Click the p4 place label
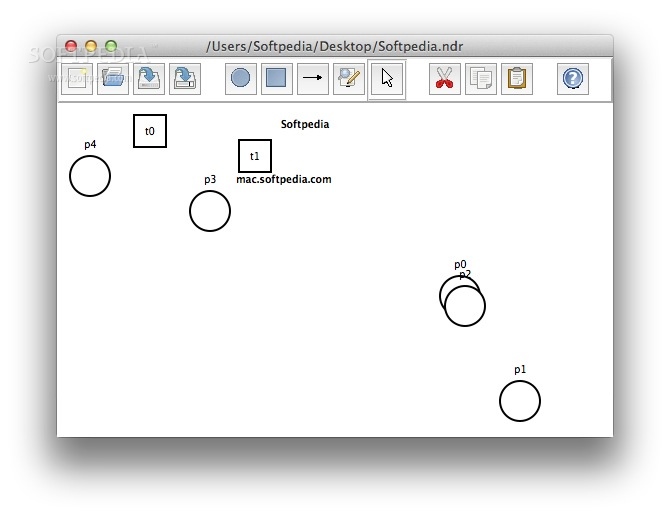Screen dimensions: 670x516 click(x=90, y=144)
